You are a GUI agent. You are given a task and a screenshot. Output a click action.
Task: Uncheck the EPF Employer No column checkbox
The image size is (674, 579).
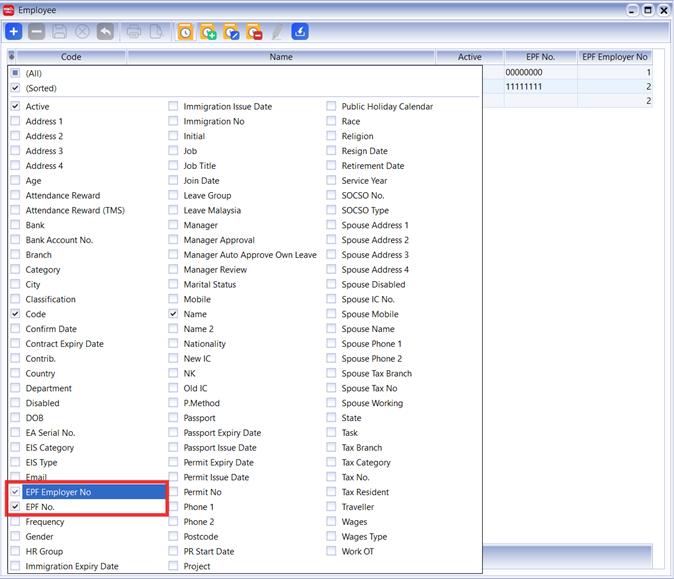[x=15, y=492]
